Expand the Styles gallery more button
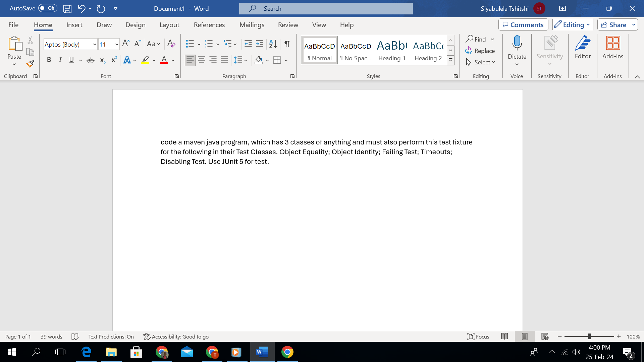This screenshot has width=644, height=362. [451, 60]
